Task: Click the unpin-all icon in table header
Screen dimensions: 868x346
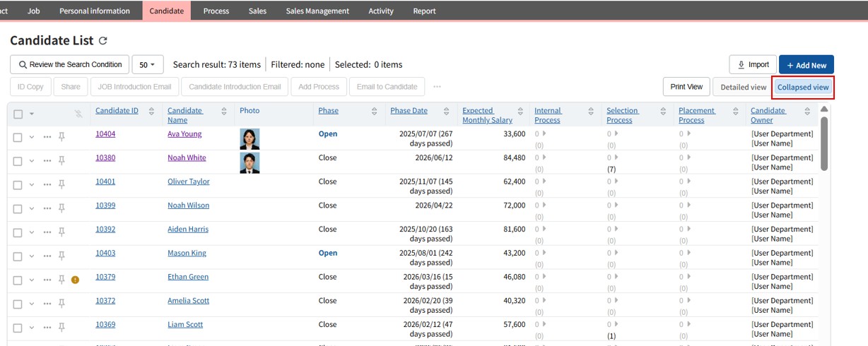Action: pos(78,114)
